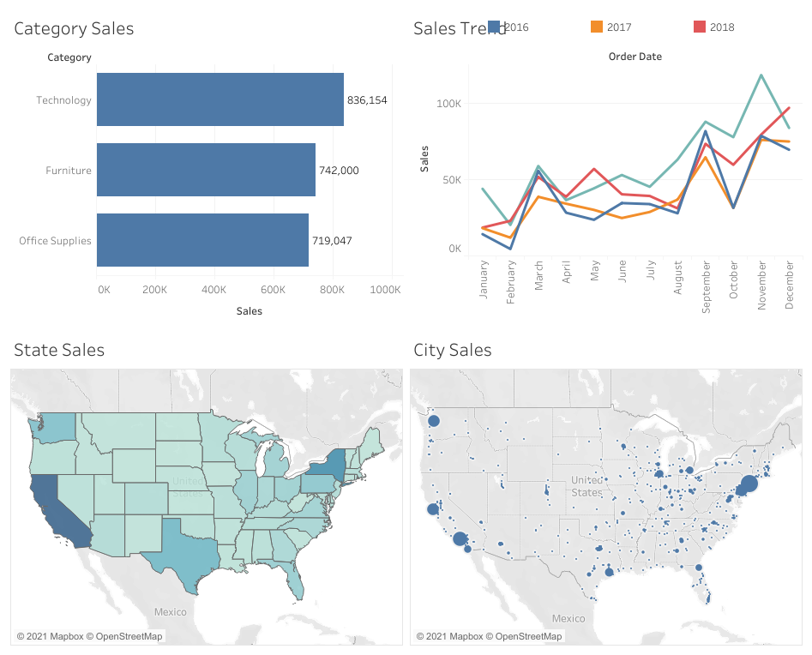The image size is (812, 655).
Task: Click the November axis label
Action: click(762, 283)
